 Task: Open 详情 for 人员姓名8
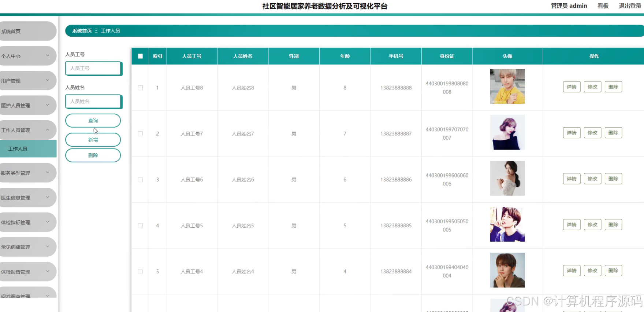tap(572, 87)
